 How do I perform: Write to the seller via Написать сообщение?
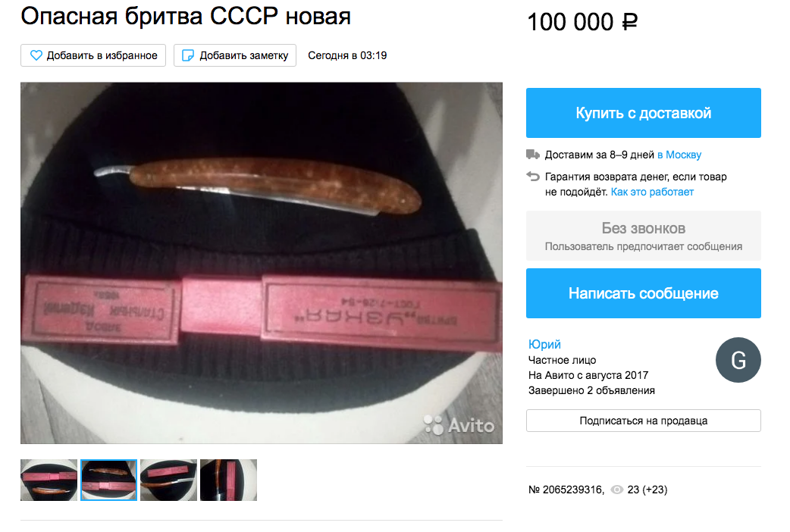pos(644,293)
